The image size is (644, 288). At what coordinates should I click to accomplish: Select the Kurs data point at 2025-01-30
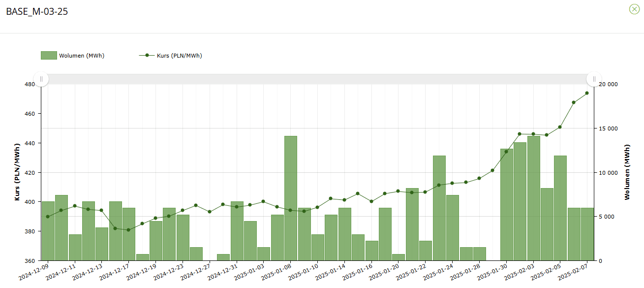pyautogui.click(x=506, y=152)
